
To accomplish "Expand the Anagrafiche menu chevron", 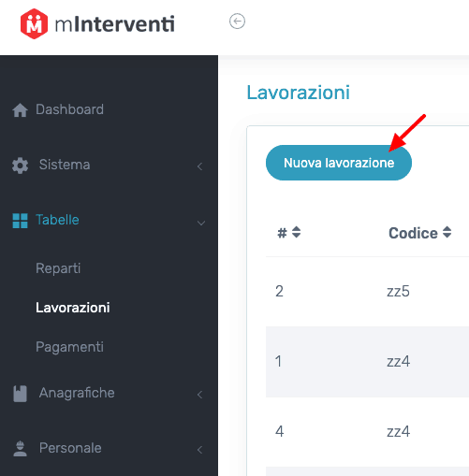I will [x=200, y=395].
